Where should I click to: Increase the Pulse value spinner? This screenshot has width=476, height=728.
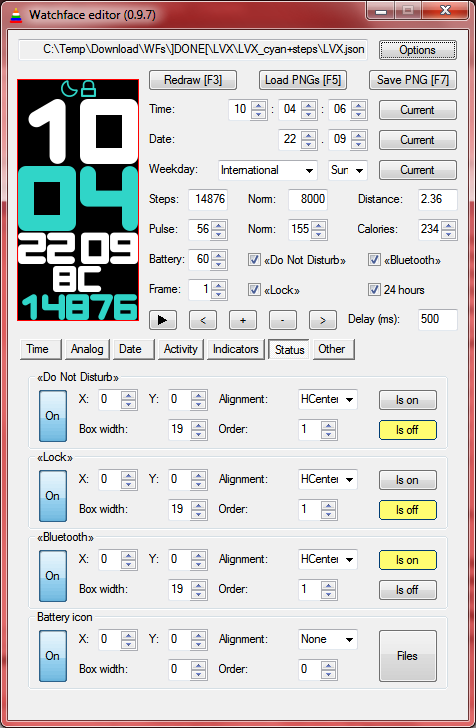tap(218, 226)
